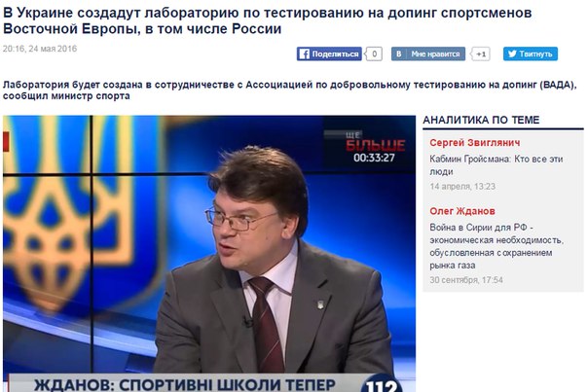Click the Аналитика по теме heading
Image resolution: width=588 pixels, height=392 pixels.
click(481, 120)
